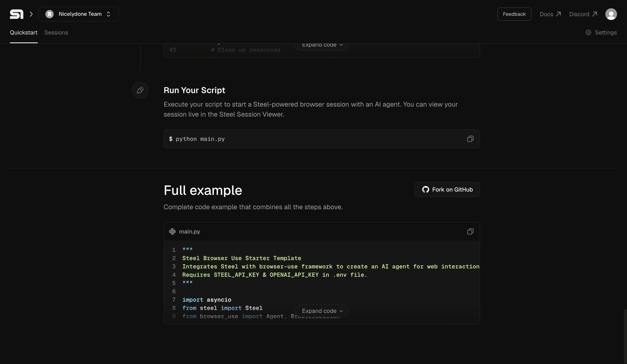Copy the main.py full example code
Viewport: 627px width, 364px height.
pyautogui.click(x=470, y=231)
